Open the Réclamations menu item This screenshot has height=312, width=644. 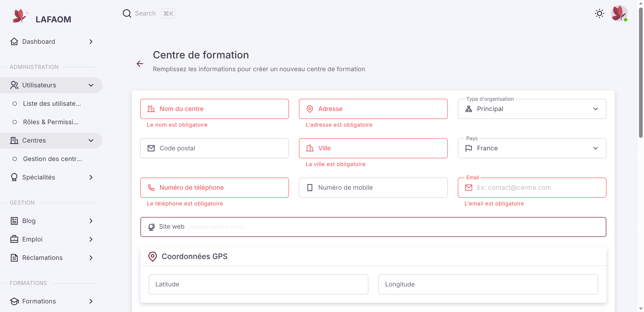coord(51,258)
